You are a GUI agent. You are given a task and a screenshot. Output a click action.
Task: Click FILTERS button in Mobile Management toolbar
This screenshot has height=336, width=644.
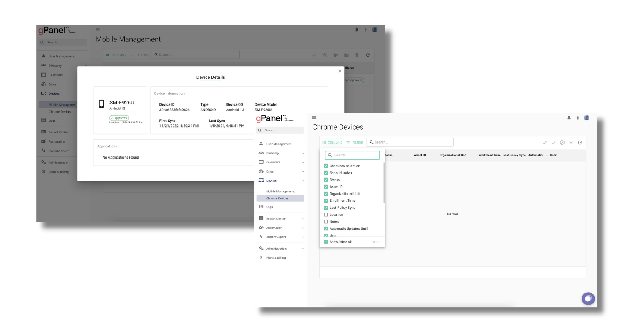point(139,55)
